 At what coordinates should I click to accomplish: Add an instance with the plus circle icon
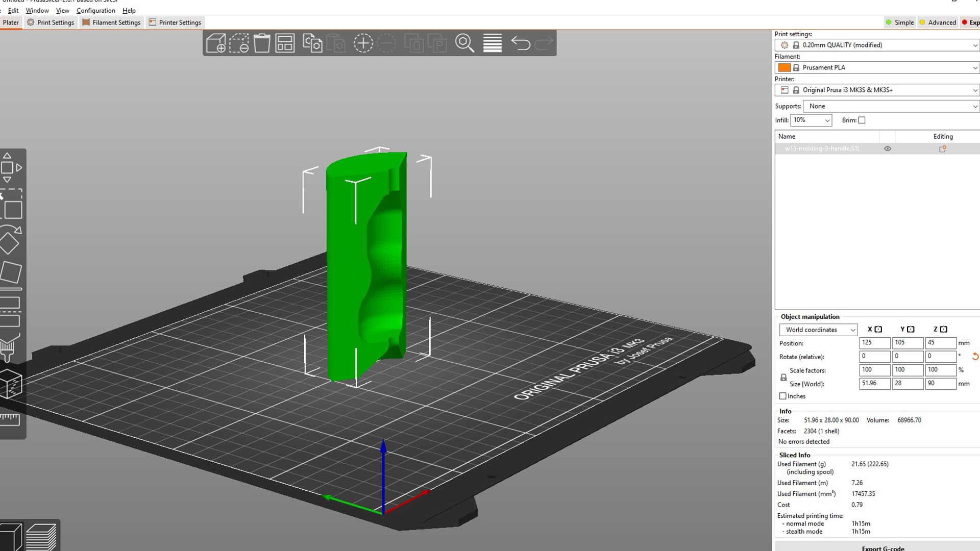pos(363,43)
